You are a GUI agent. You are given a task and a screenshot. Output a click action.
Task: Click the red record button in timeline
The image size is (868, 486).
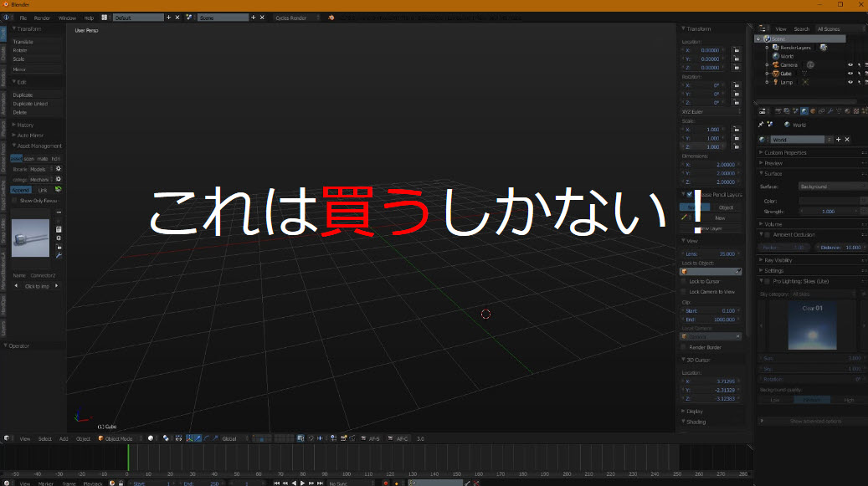point(386,483)
